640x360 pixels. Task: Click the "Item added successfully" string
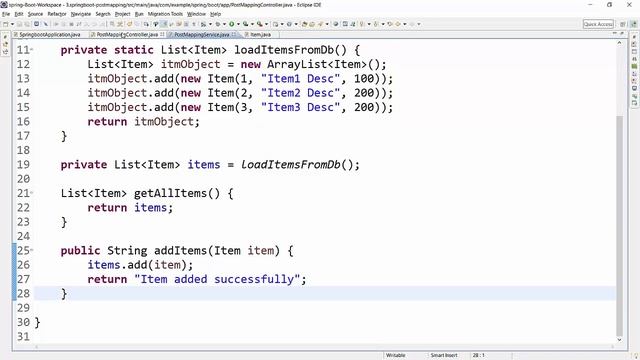[217, 280]
